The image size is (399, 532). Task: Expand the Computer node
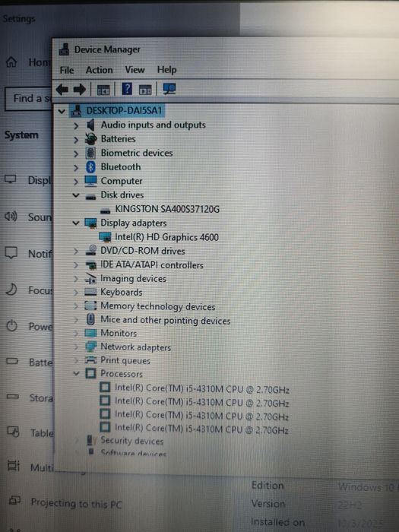(76, 182)
